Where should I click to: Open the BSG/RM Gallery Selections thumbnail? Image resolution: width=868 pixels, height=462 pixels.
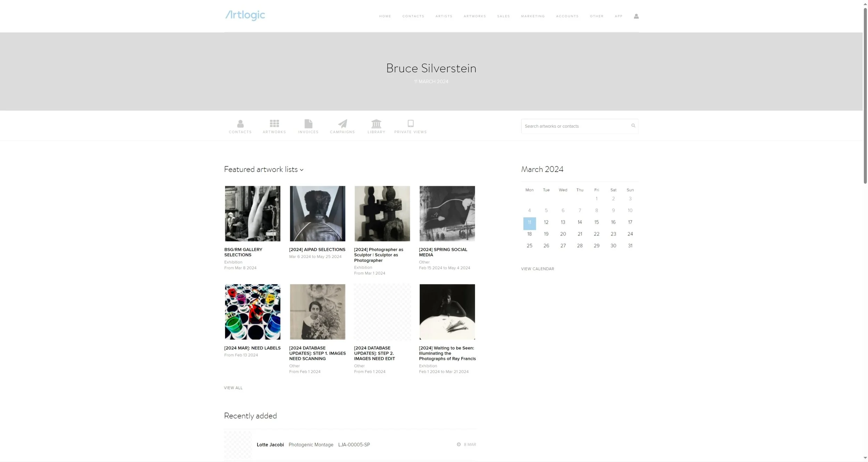click(252, 214)
